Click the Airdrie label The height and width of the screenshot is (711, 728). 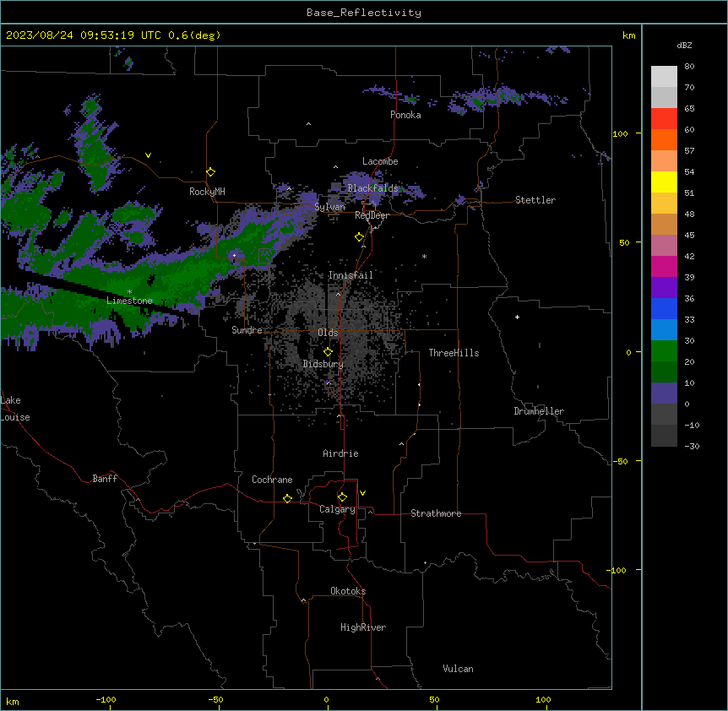coord(341,453)
